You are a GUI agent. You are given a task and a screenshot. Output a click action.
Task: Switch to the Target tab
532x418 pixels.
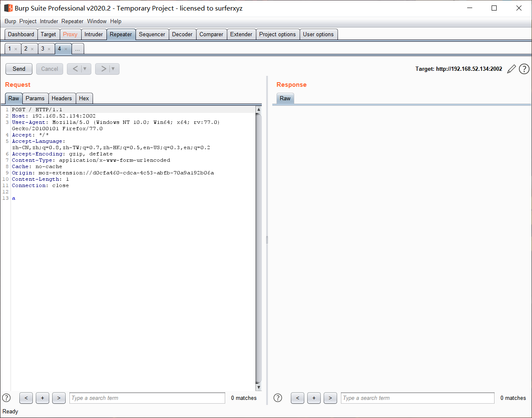click(48, 35)
